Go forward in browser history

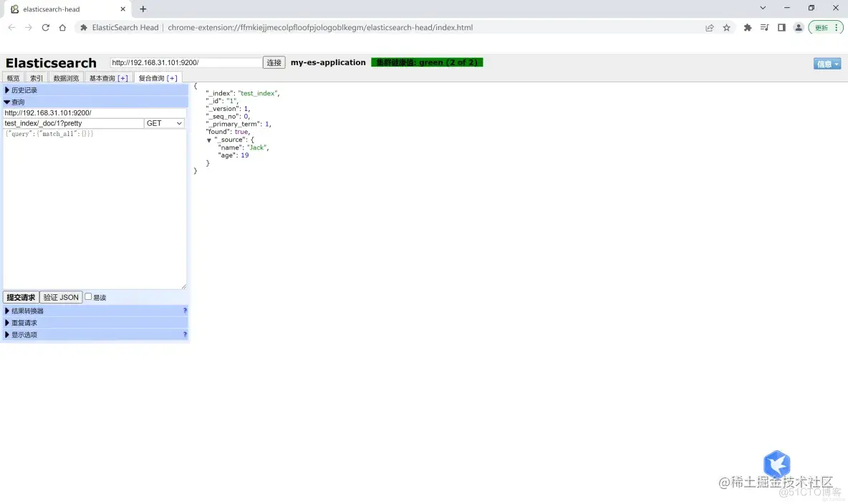[x=29, y=28]
